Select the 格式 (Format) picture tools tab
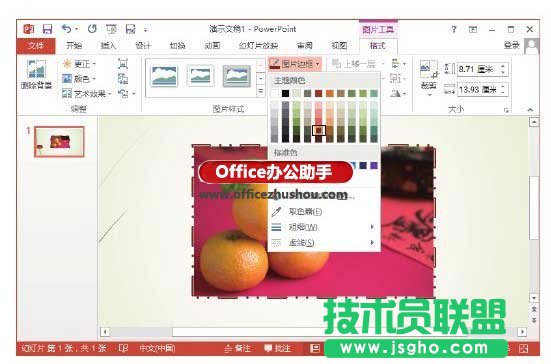551x364 pixels. [378, 46]
